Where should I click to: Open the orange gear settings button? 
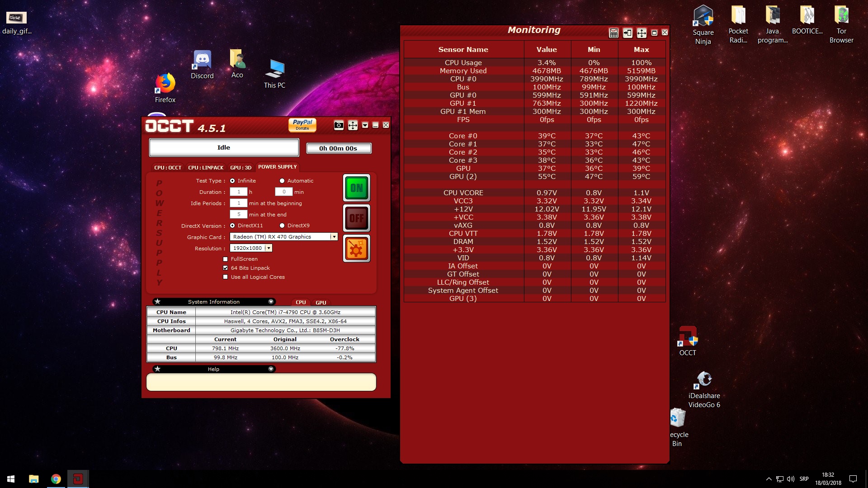(357, 249)
